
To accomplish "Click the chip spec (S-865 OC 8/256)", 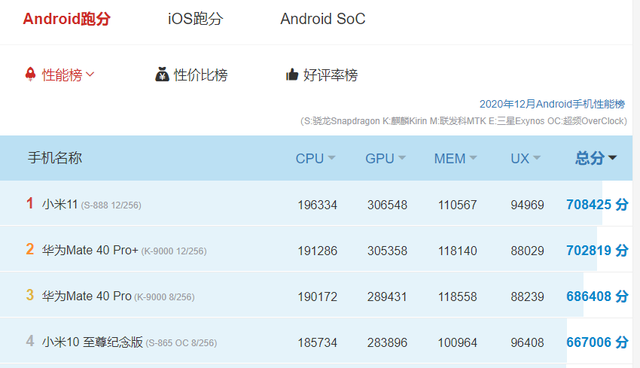I will 181,343.
